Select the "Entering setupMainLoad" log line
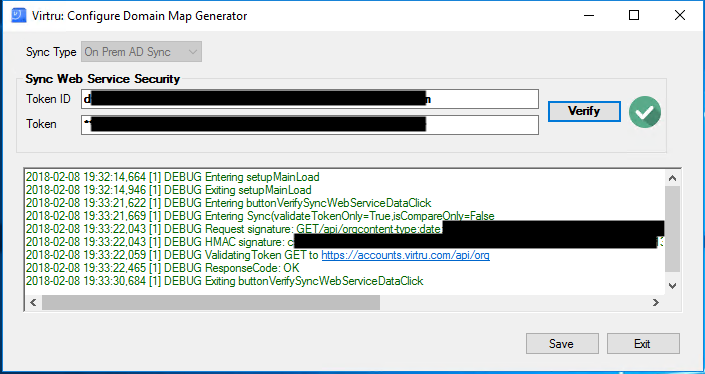 173,177
